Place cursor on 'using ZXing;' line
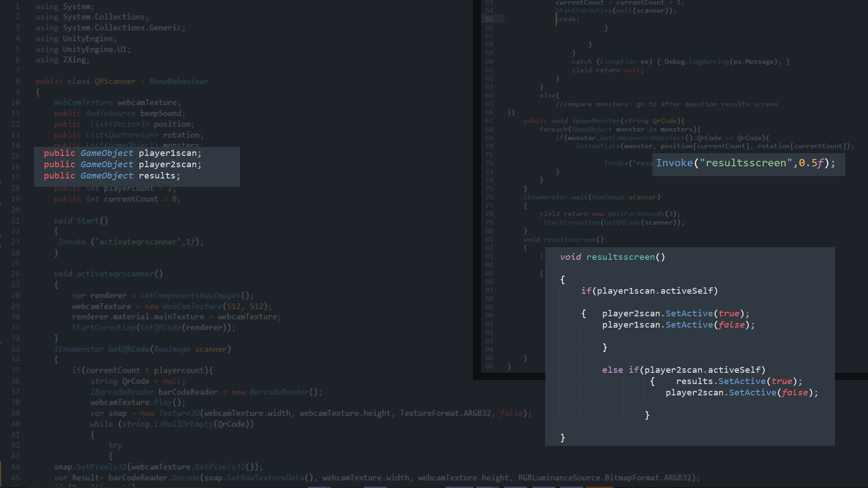The width and height of the screenshot is (868, 488). pyautogui.click(x=63, y=60)
